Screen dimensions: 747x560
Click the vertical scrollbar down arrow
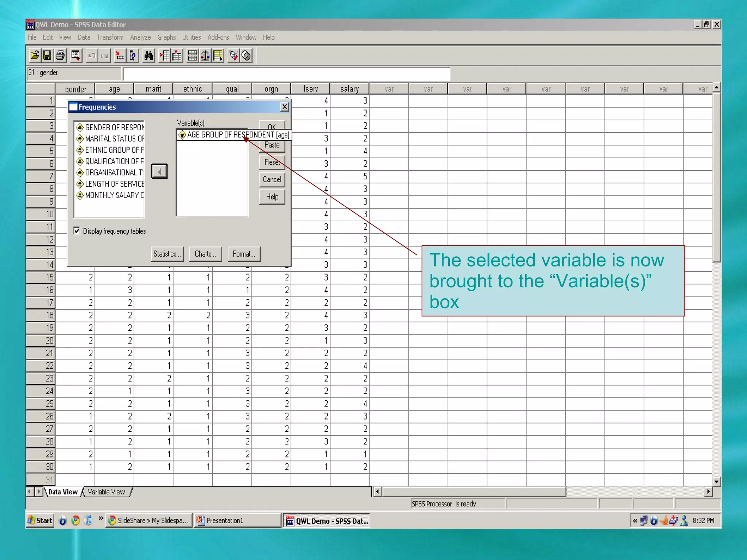pyautogui.click(x=717, y=482)
